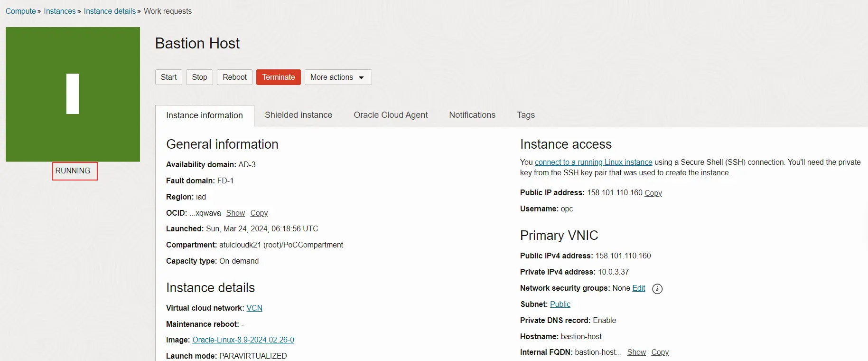868x361 pixels.
Task: Go to the Notifications tab
Action: pyautogui.click(x=472, y=115)
